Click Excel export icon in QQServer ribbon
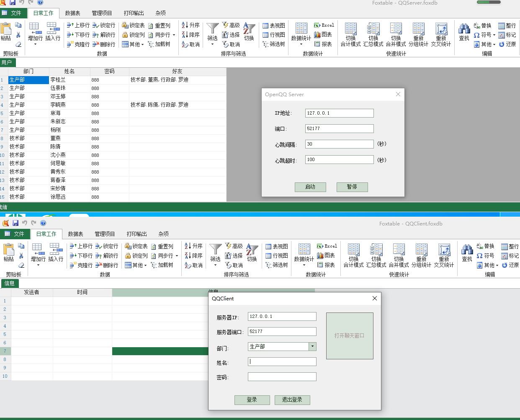The height and width of the screenshot is (420, 520). click(317, 25)
